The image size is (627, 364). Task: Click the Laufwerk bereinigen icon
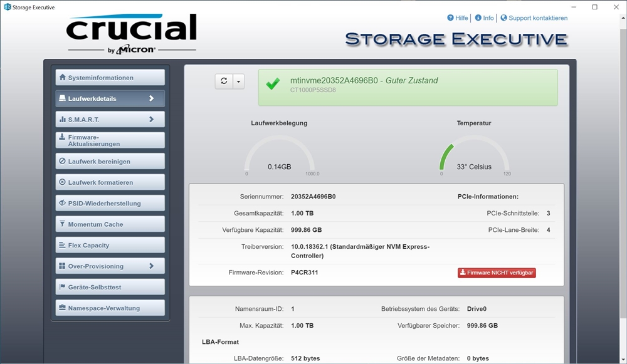point(62,161)
